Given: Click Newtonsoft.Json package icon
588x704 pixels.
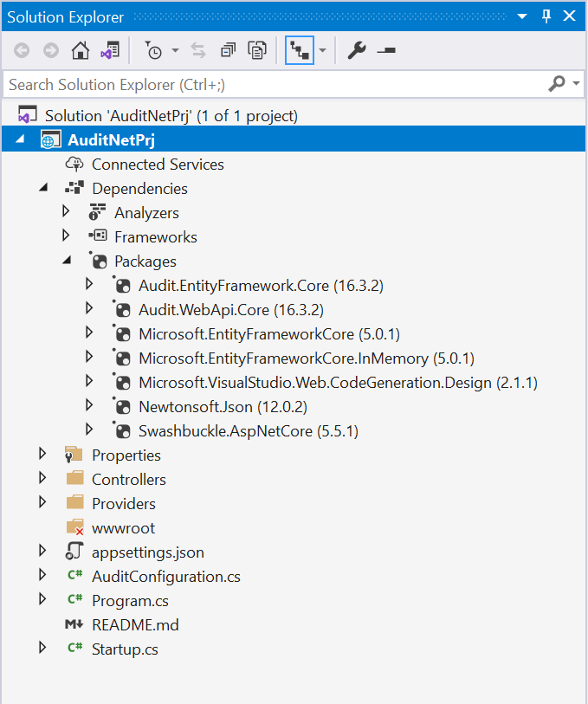Looking at the screenshot, I should point(121,405).
